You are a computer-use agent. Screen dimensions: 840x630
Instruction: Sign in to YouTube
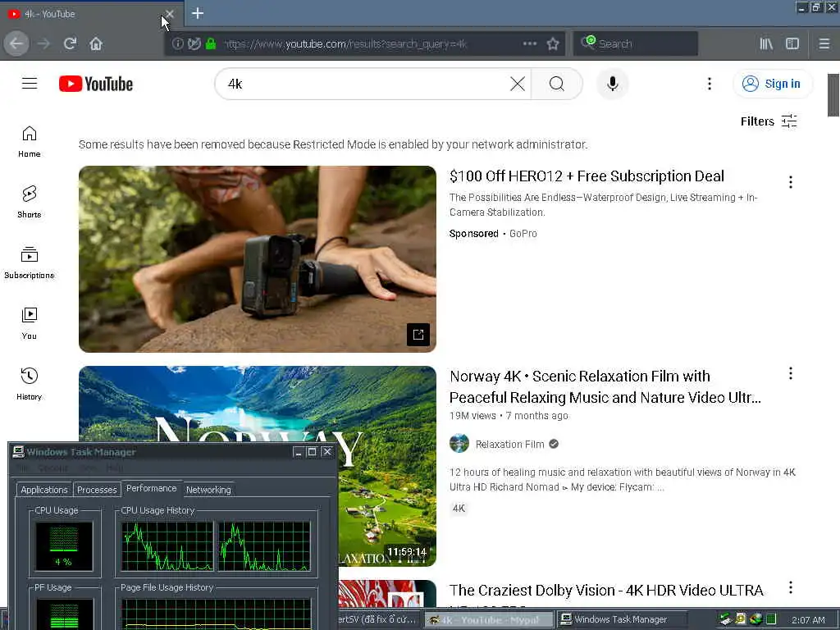click(x=773, y=84)
